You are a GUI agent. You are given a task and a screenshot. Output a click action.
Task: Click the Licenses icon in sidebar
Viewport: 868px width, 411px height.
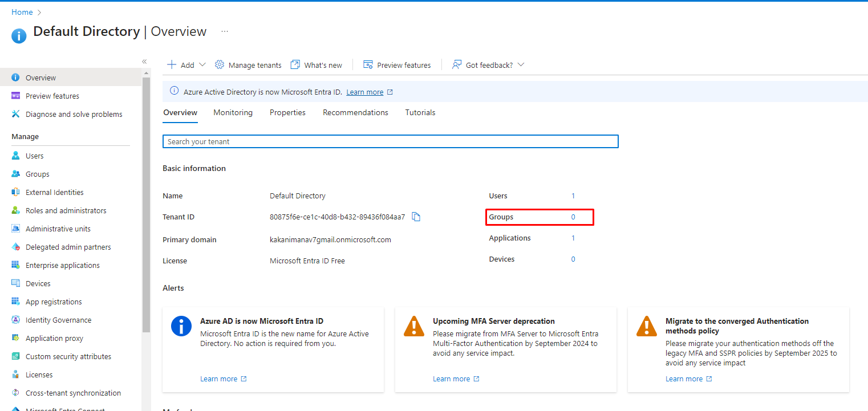click(x=15, y=375)
